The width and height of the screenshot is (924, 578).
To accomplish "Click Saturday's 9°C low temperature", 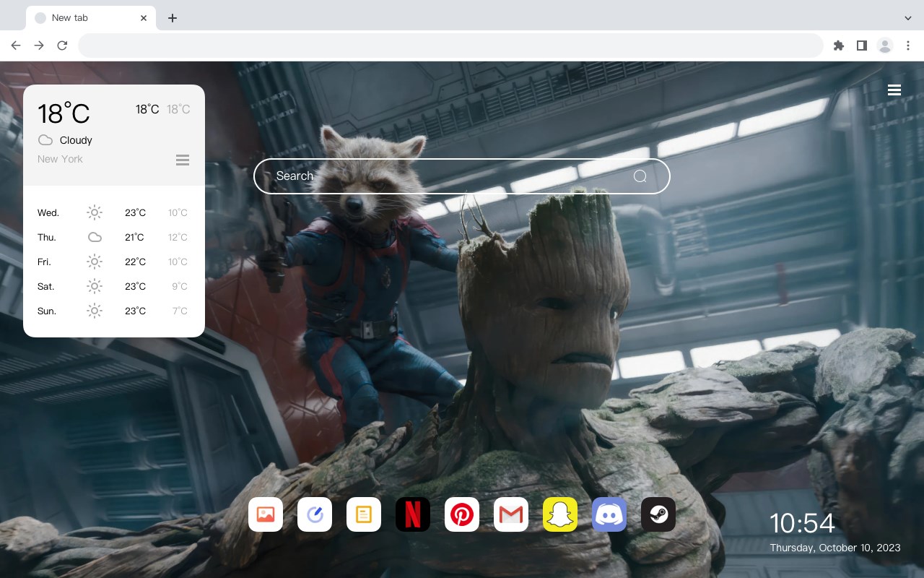I will click(180, 286).
